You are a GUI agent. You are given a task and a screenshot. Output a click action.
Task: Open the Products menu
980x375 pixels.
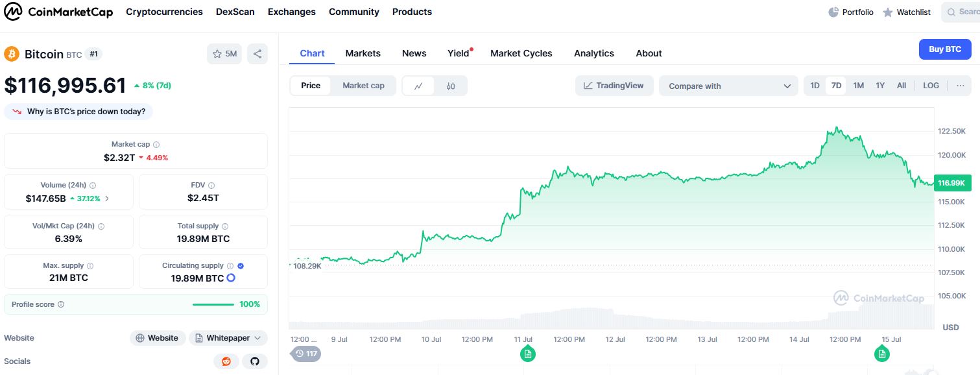(x=412, y=12)
